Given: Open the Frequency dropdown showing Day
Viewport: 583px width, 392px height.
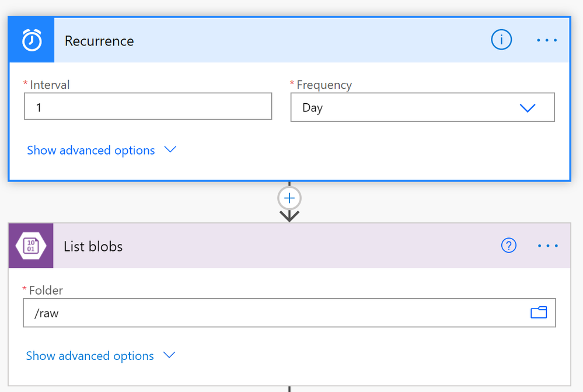Looking at the screenshot, I should coord(409,108).
